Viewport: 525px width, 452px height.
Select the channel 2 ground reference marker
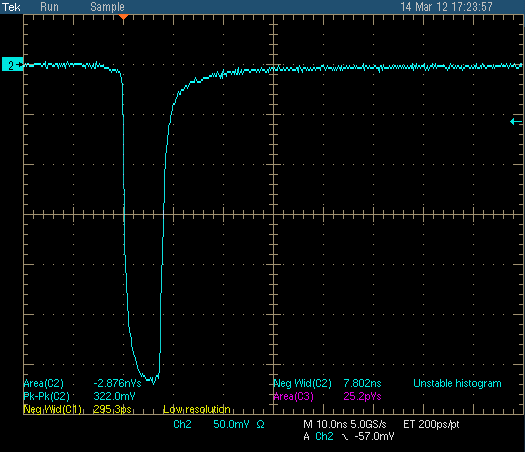tap(12, 64)
